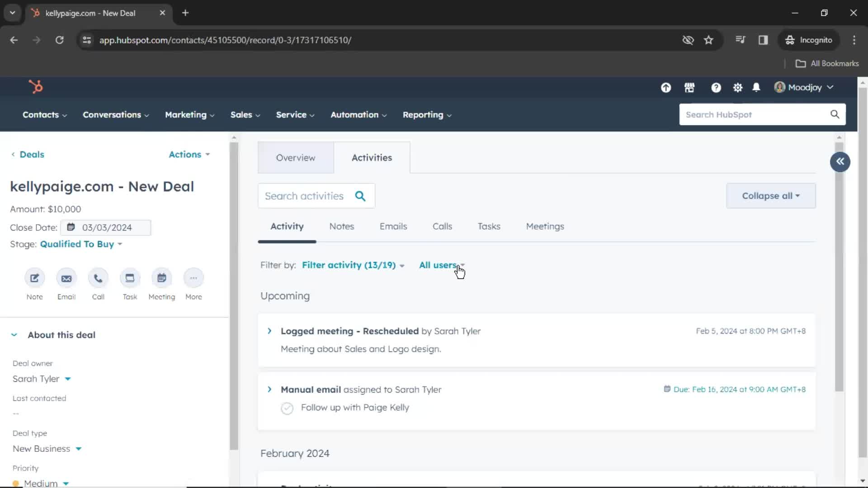Click the browser address bar URL
The image size is (868, 488).
point(225,40)
